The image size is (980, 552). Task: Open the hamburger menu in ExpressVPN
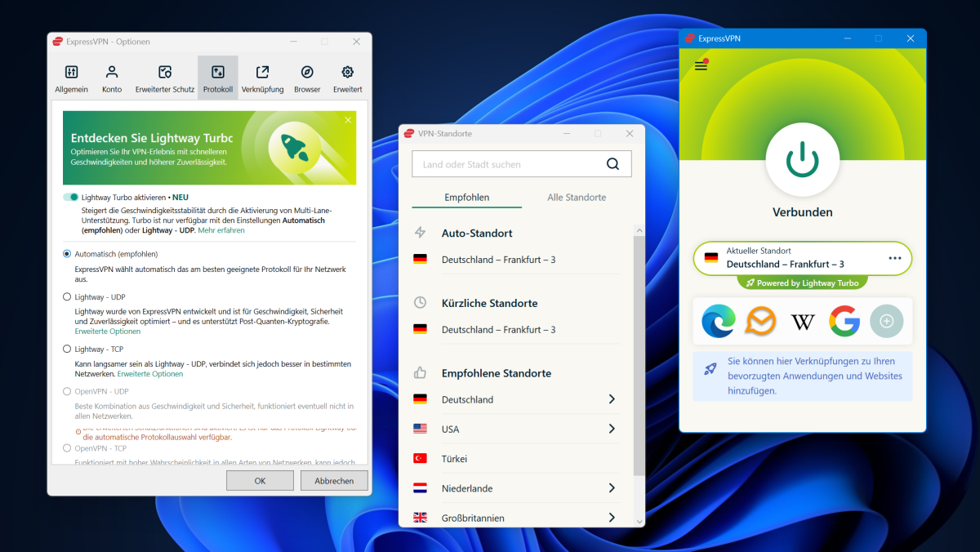click(701, 65)
